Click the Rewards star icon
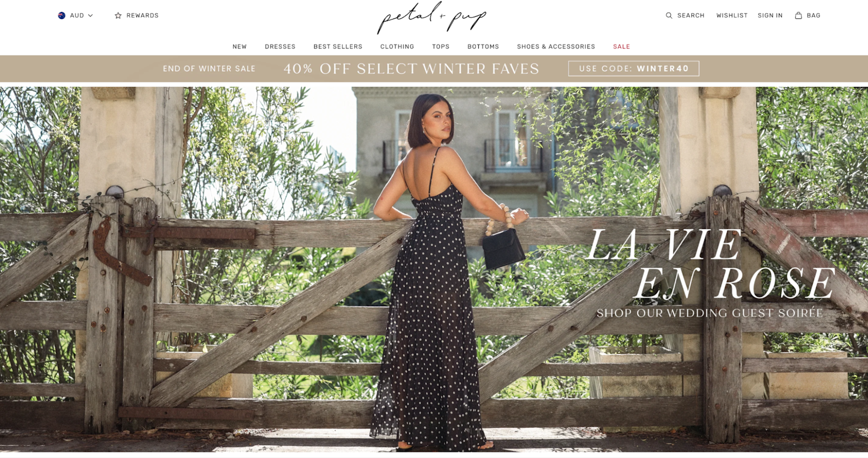 pos(118,15)
